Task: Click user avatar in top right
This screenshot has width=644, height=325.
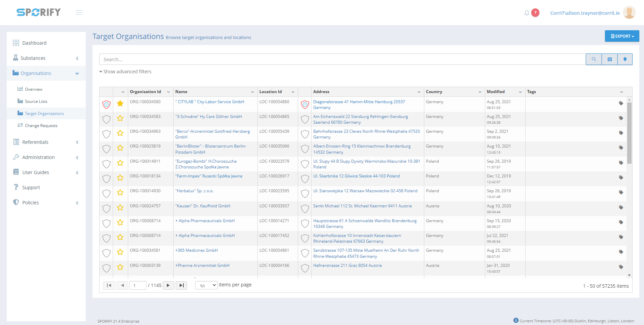Action: pos(629,13)
